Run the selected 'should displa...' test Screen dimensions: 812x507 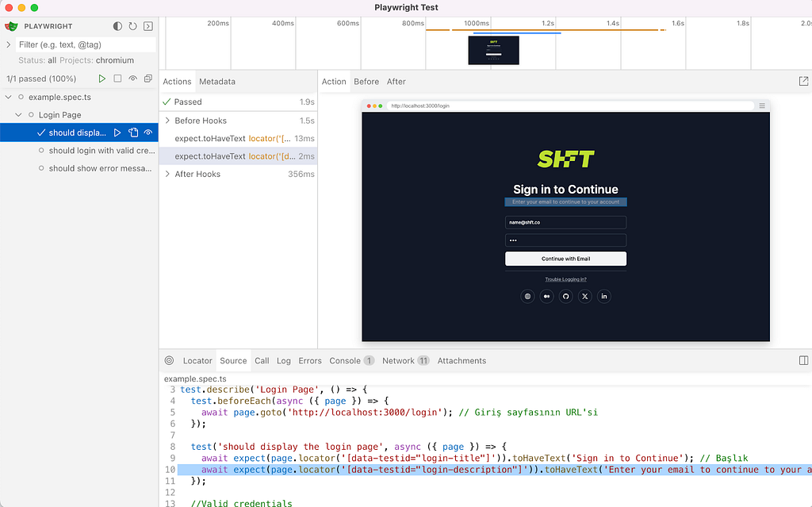pos(117,133)
